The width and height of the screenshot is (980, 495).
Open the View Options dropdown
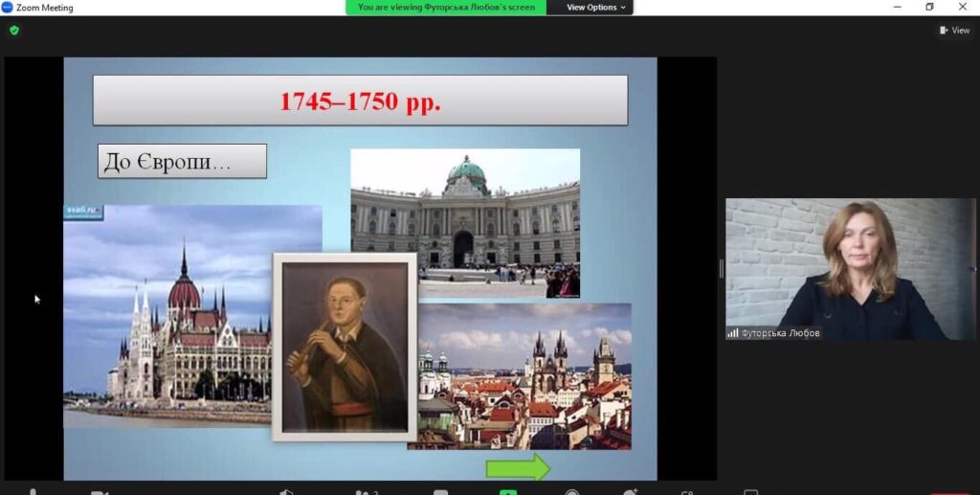coord(596,8)
